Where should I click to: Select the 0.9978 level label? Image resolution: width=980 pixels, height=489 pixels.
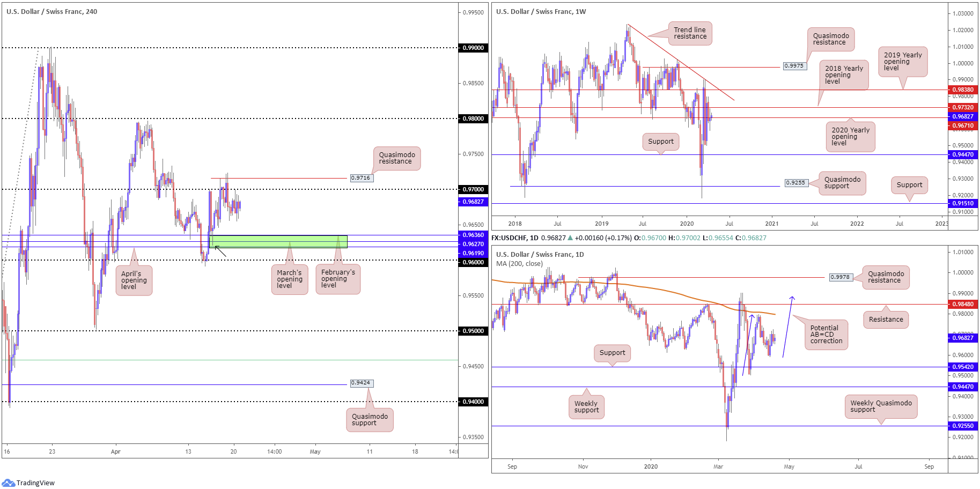click(x=840, y=277)
